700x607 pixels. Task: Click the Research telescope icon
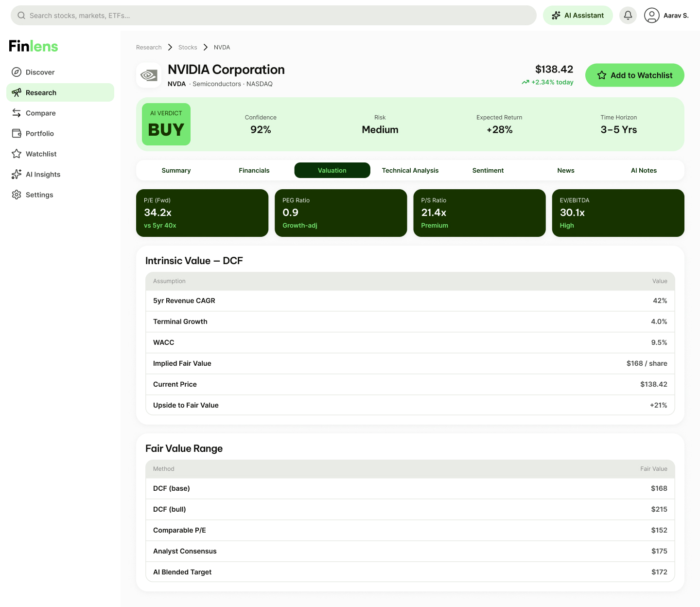[x=17, y=92]
